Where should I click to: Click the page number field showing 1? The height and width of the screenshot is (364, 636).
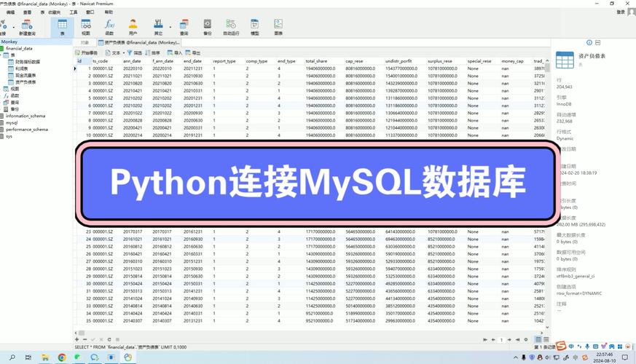click(x=501, y=340)
